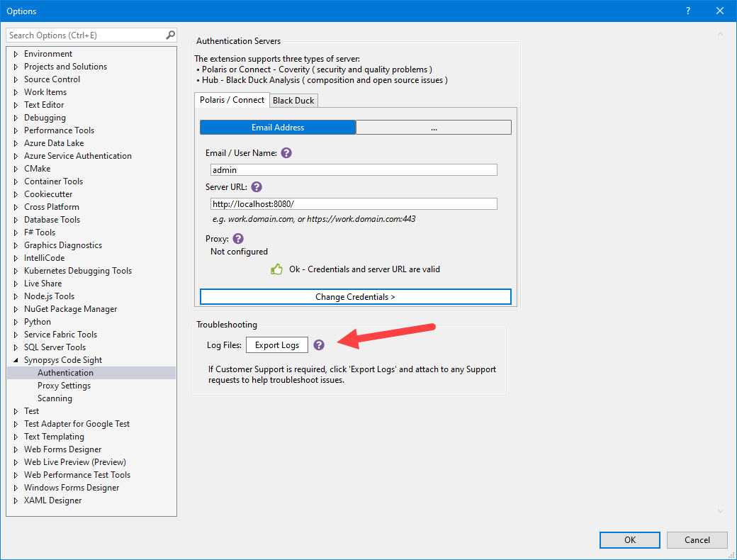
Task: Open help for Email / User Name field
Action: 286,152
